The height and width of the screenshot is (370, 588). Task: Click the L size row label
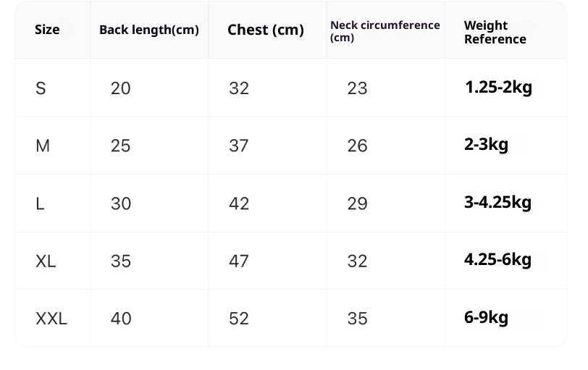point(40,203)
